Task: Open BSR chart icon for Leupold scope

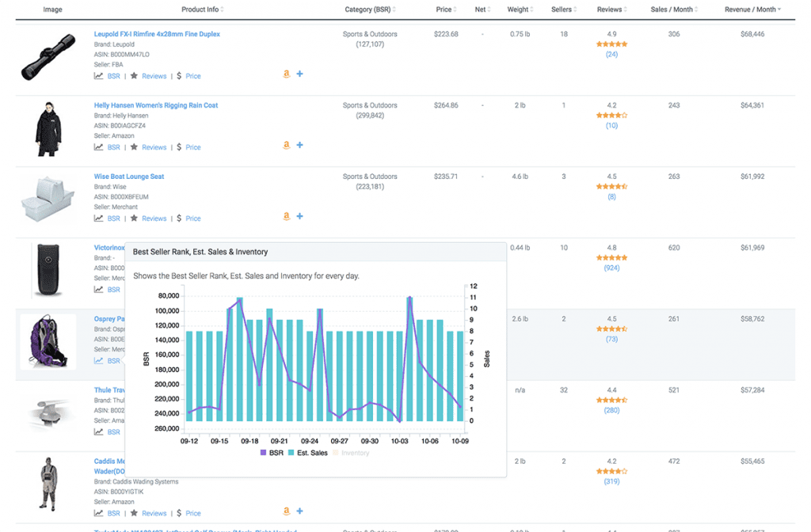Action: (98, 76)
